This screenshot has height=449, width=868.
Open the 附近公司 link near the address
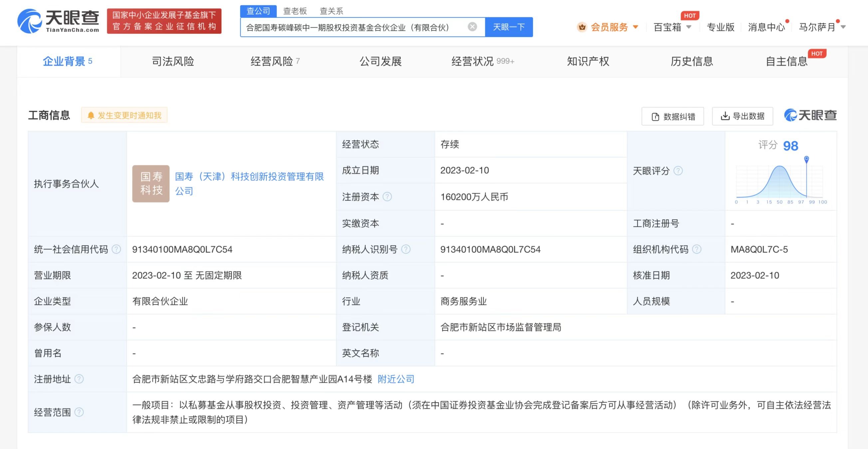coord(396,379)
